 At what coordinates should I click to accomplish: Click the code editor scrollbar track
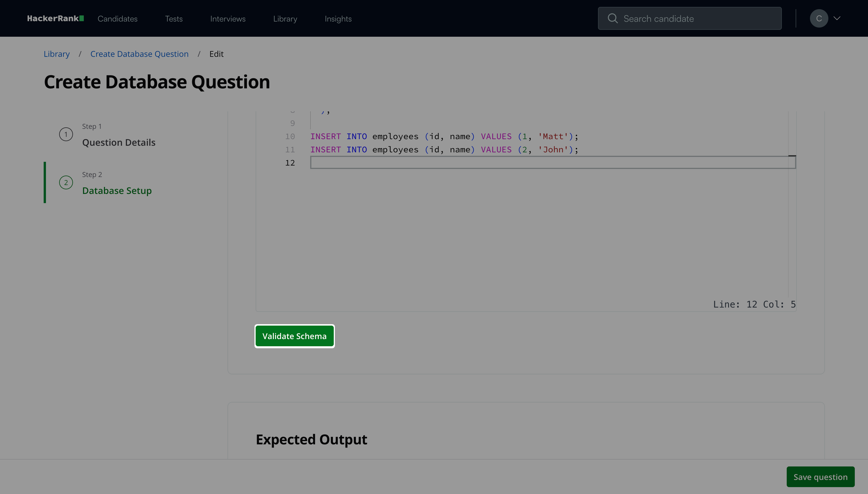[792, 221]
